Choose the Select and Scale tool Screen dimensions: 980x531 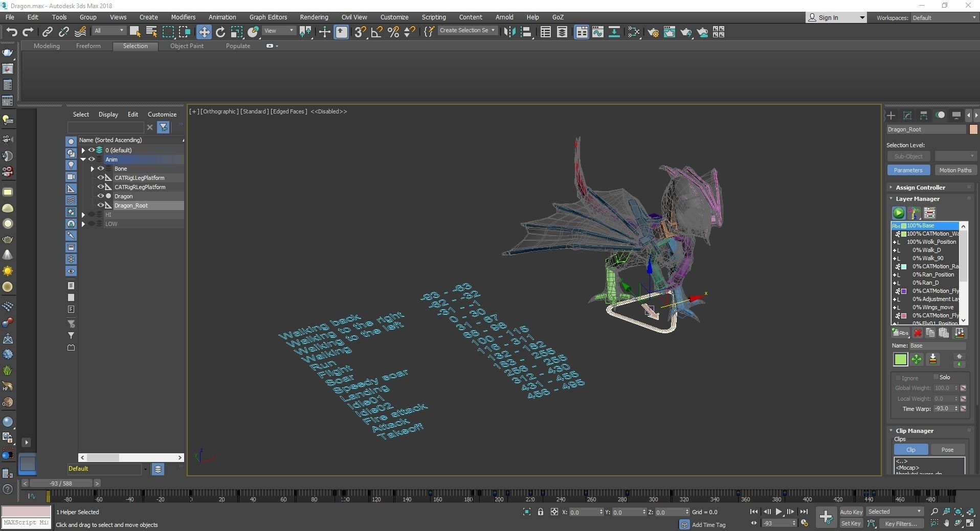coord(237,32)
